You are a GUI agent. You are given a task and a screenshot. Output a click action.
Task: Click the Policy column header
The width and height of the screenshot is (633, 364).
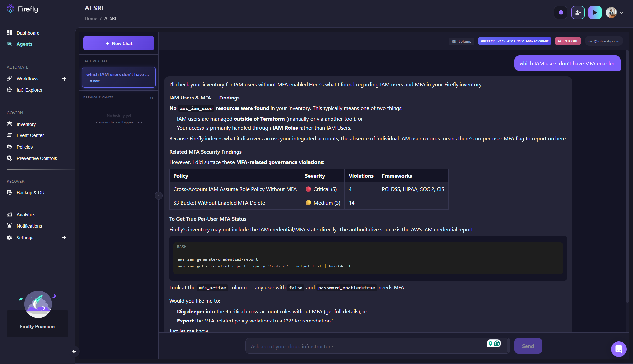tap(235, 176)
